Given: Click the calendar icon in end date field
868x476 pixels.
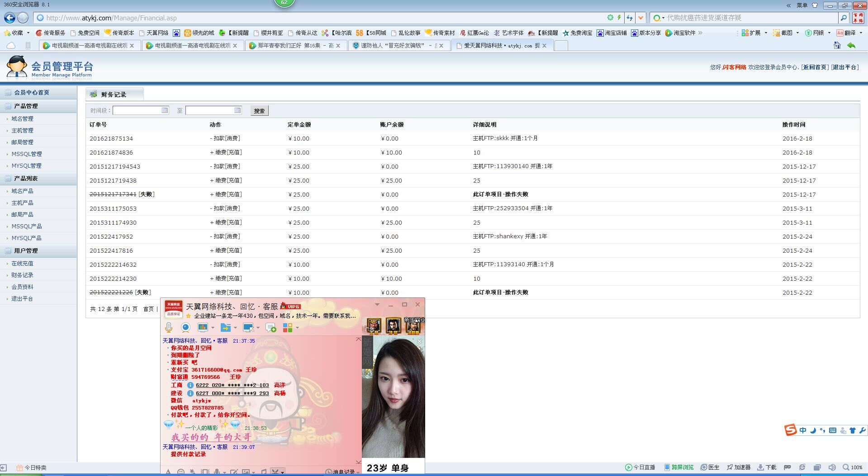Looking at the screenshot, I should pos(237,110).
